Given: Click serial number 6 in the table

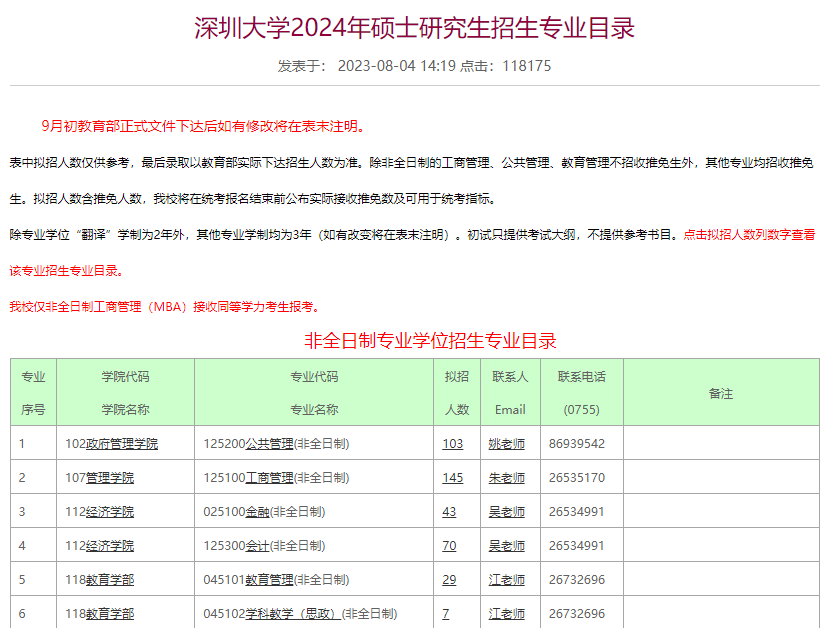Looking at the screenshot, I should click(x=22, y=614).
